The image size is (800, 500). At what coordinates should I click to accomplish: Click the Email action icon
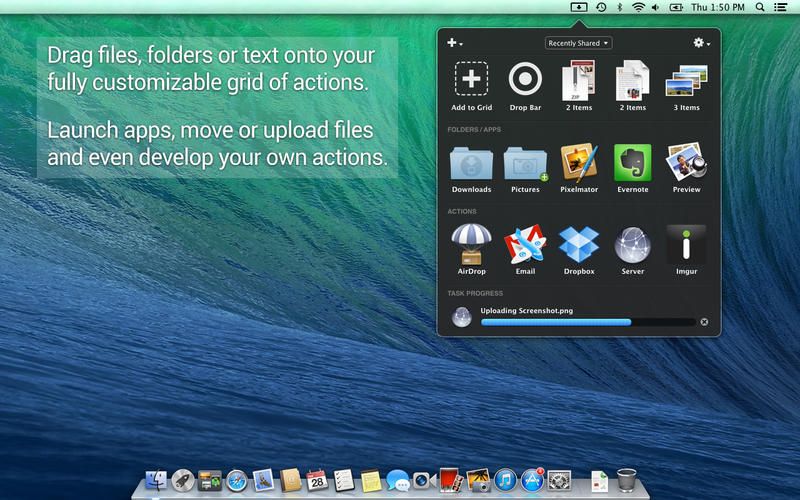click(x=525, y=244)
